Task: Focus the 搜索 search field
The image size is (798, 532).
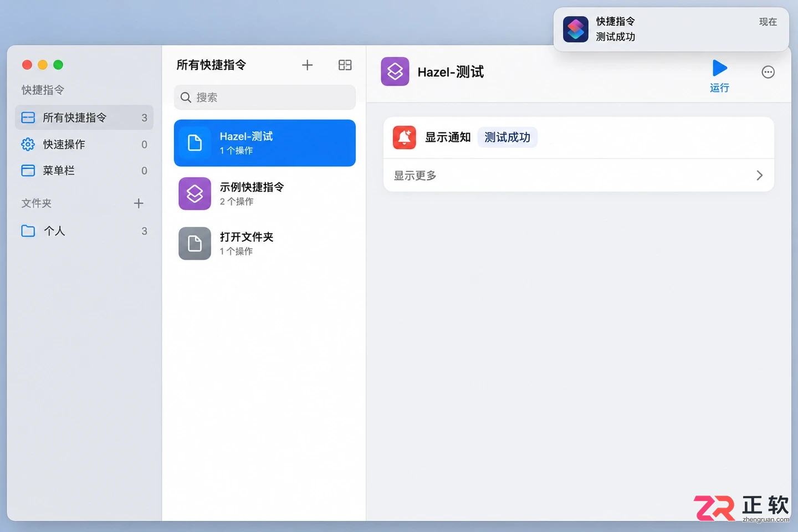Action: [265, 98]
